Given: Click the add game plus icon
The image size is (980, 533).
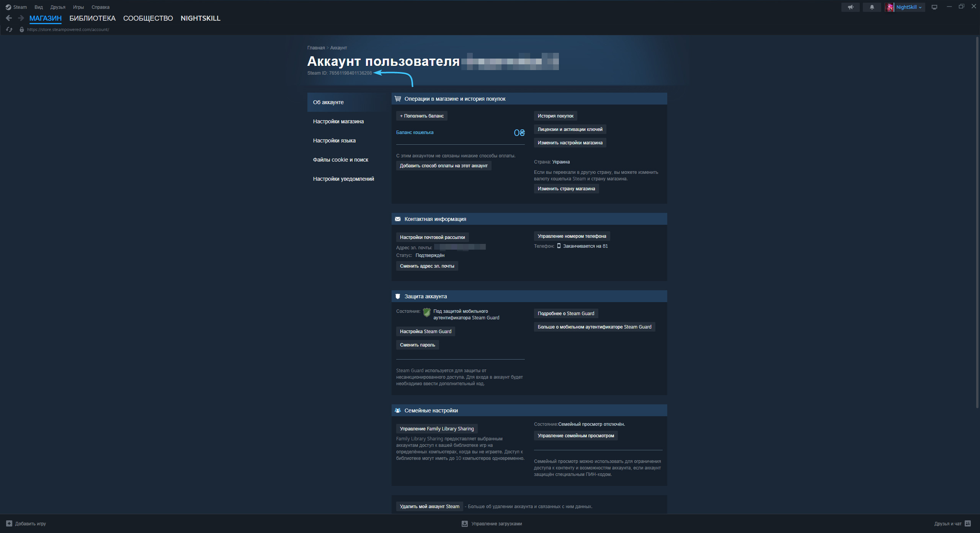Looking at the screenshot, I should (x=9, y=523).
